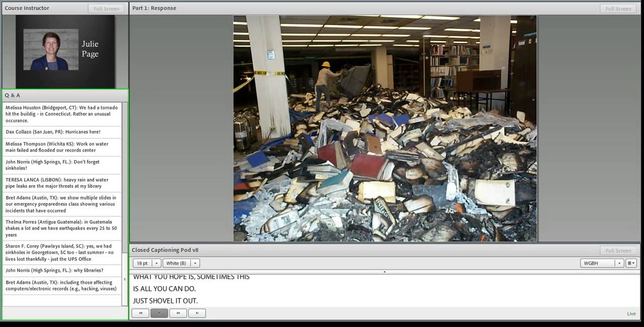Click the Julie Page instructor photo
The width and height of the screenshot is (644, 327).
(51, 49)
